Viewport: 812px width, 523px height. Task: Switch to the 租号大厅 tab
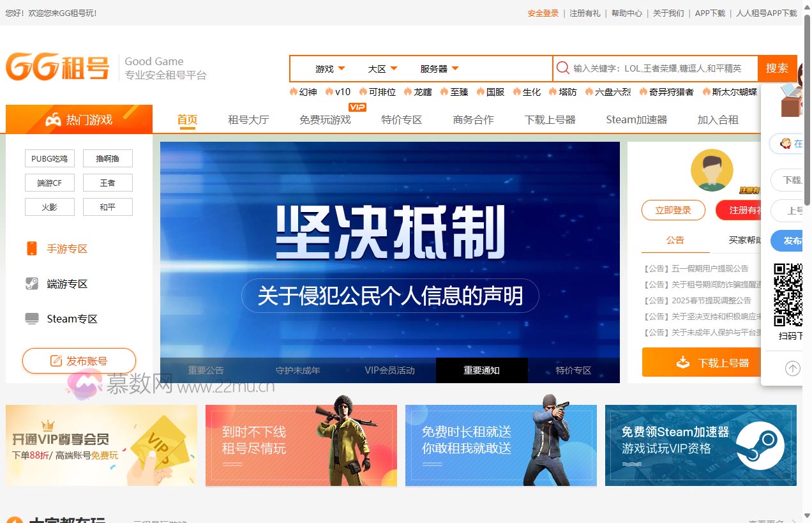248,119
